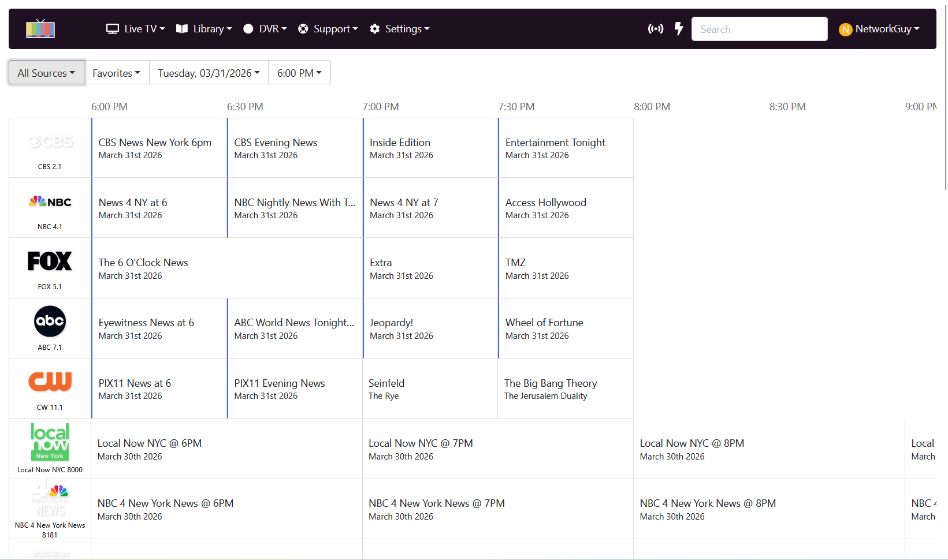Viewport: 948px width, 560px height.
Task: Open the Settings menu
Action: coord(400,29)
